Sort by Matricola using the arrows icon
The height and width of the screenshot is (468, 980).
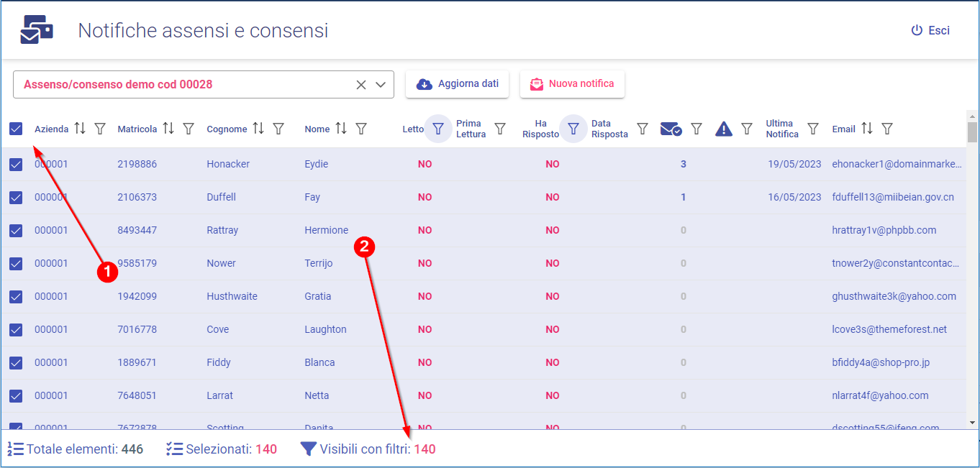click(168, 129)
